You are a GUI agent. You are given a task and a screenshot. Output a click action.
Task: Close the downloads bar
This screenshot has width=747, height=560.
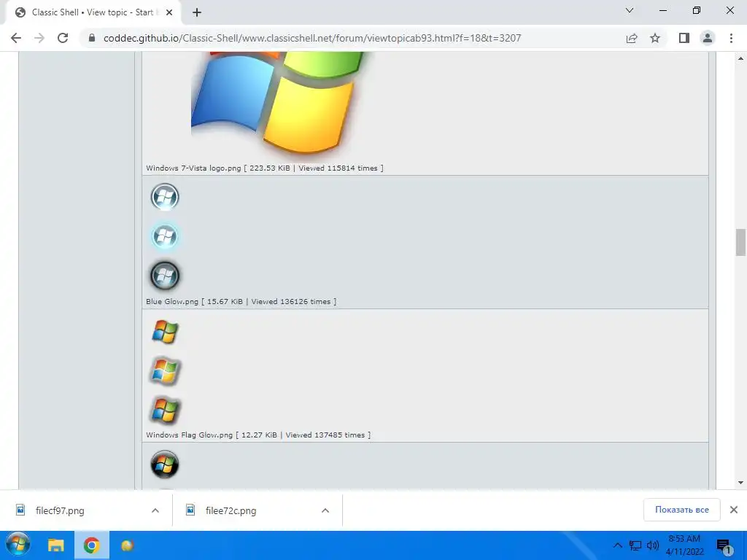tap(734, 510)
